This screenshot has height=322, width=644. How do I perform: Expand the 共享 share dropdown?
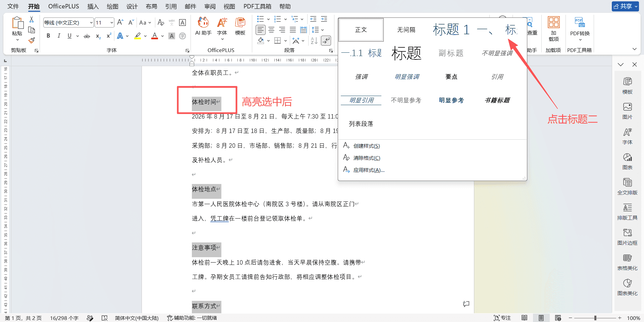636,6
